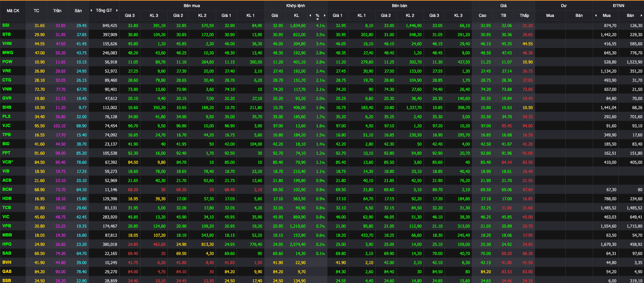Image resolution: width=644 pixels, height=283 pixels.
Task: Click the Mua header under Dư
Action: pos(550,16)
